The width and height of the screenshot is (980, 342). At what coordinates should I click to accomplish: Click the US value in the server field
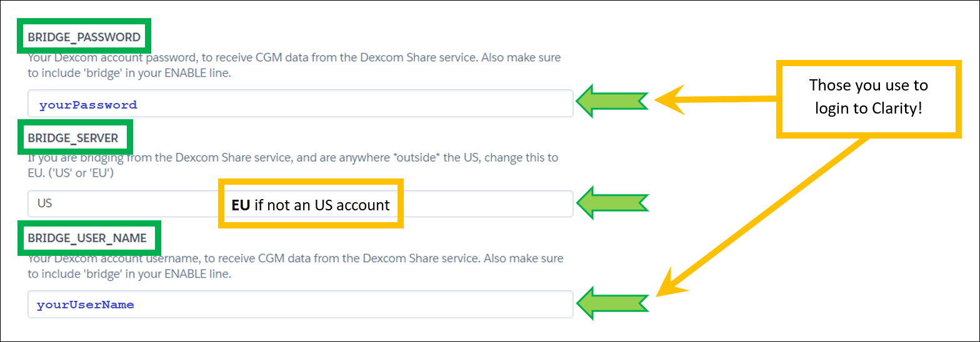pyautogui.click(x=44, y=203)
